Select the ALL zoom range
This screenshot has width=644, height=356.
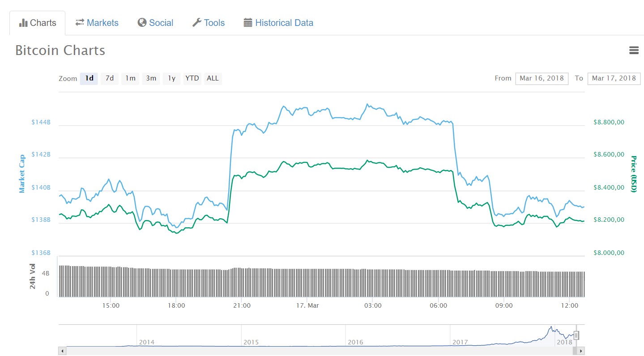pyautogui.click(x=213, y=78)
